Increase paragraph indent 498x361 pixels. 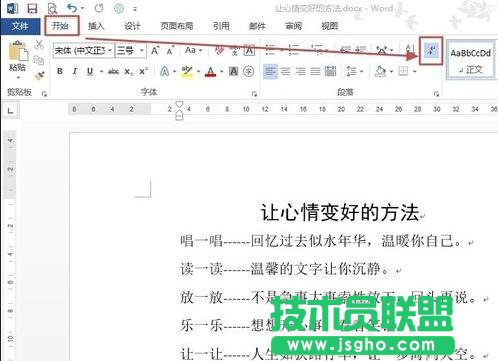coord(361,50)
